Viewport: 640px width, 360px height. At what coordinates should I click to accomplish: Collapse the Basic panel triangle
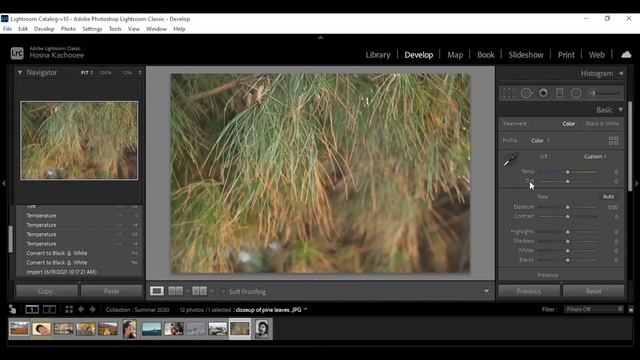coord(620,109)
